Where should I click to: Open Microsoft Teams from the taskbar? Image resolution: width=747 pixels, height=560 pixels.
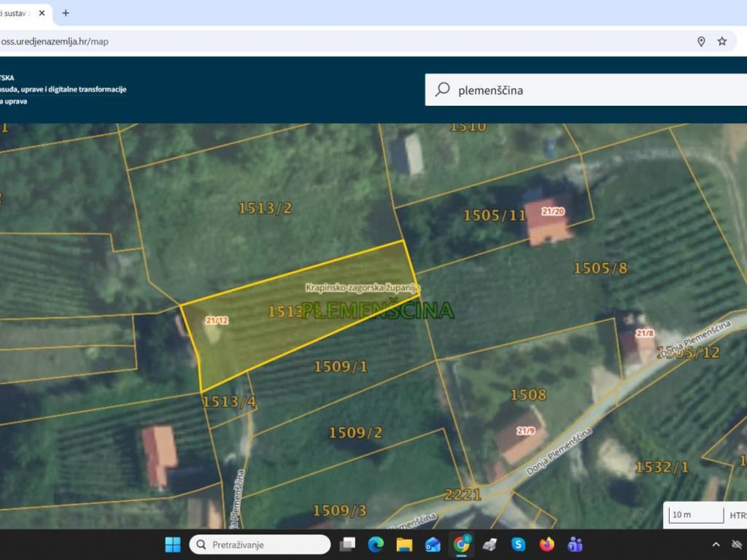click(x=575, y=545)
